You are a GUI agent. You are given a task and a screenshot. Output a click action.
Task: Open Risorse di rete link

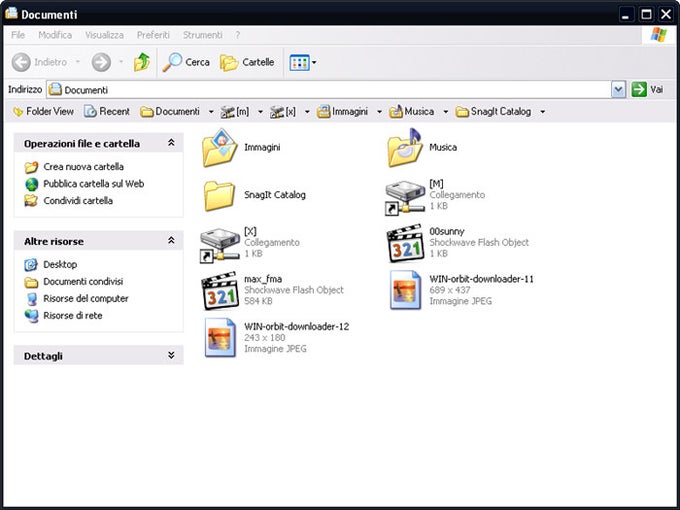click(63, 316)
